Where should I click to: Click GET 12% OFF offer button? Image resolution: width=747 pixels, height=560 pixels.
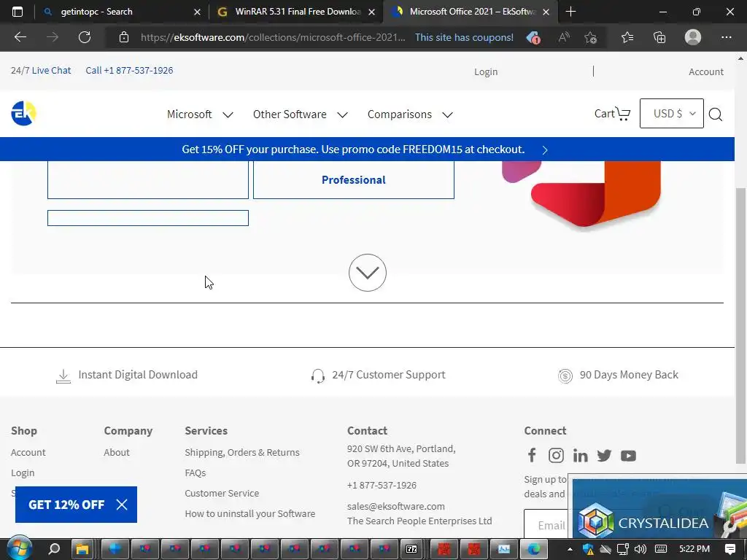pos(66,505)
